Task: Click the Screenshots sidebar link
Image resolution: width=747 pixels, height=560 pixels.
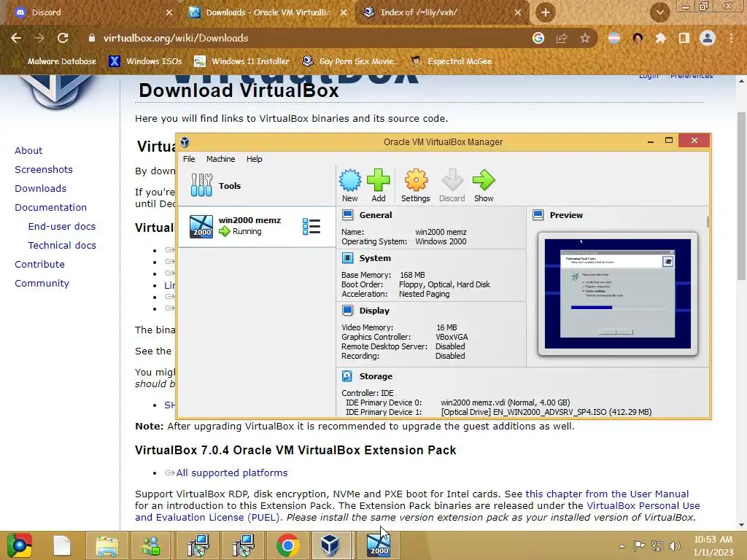Action: click(44, 169)
